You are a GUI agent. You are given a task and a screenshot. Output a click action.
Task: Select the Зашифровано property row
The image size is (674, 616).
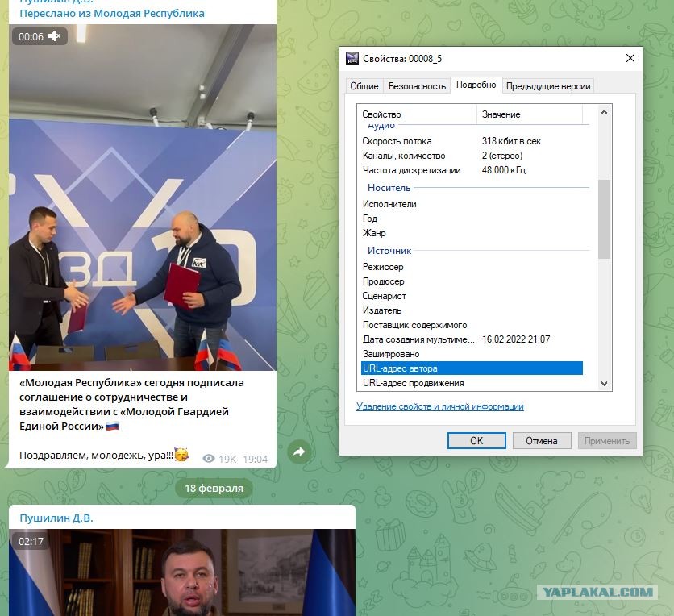click(472, 354)
